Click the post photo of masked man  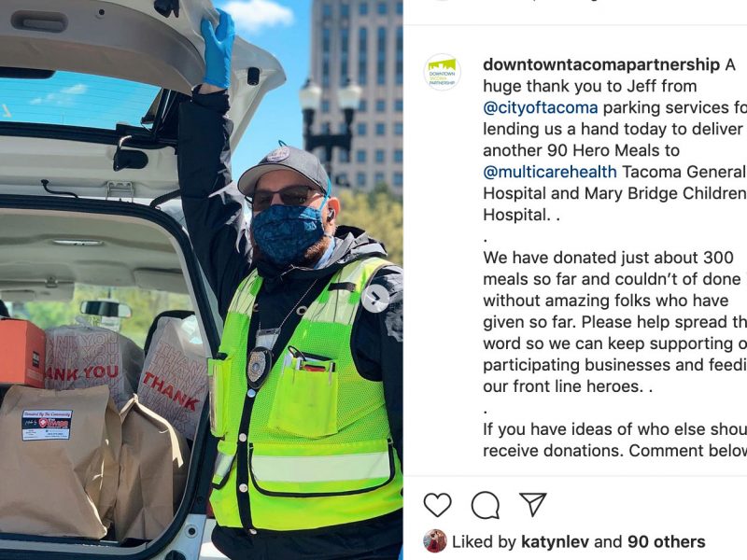[202, 280]
